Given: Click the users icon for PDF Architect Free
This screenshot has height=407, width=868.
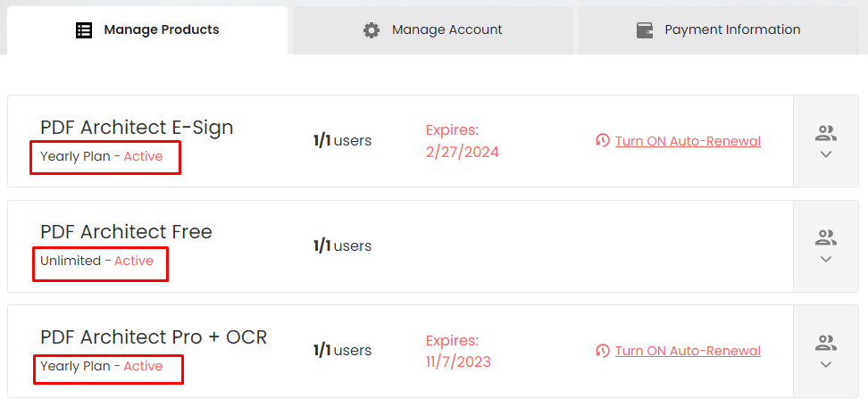Looking at the screenshot, I should (826, 237).
